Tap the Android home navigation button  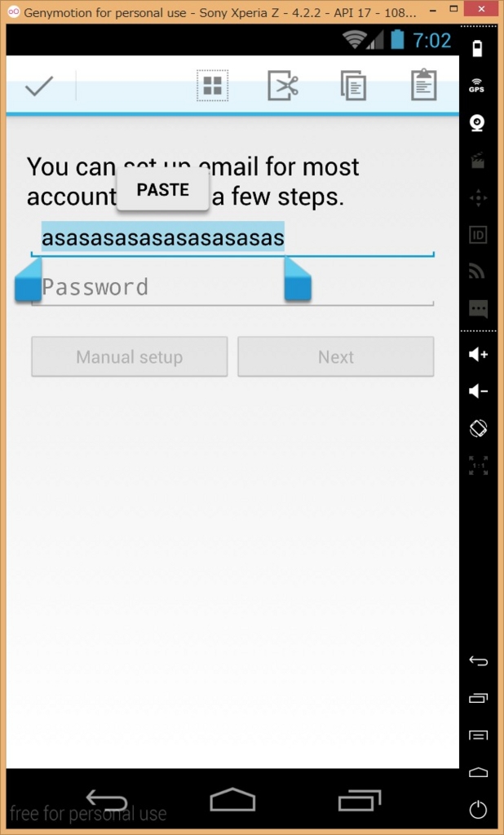(x=232, y=800)
